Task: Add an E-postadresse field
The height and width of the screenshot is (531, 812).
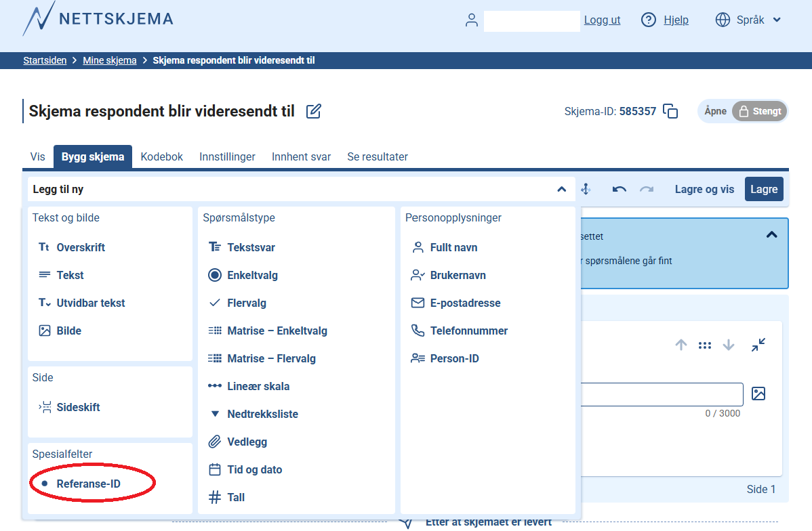Action: [455, 303]
